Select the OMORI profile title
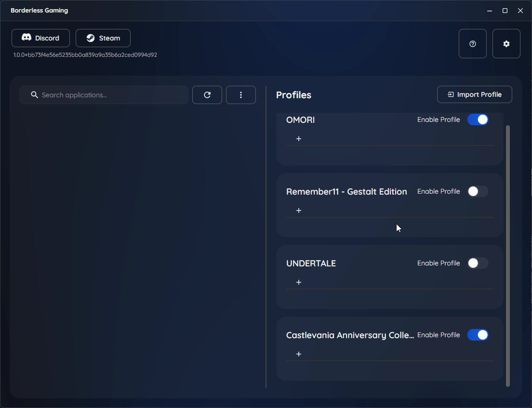Screen dimensions: 532x408 click(x=300, y=120)
